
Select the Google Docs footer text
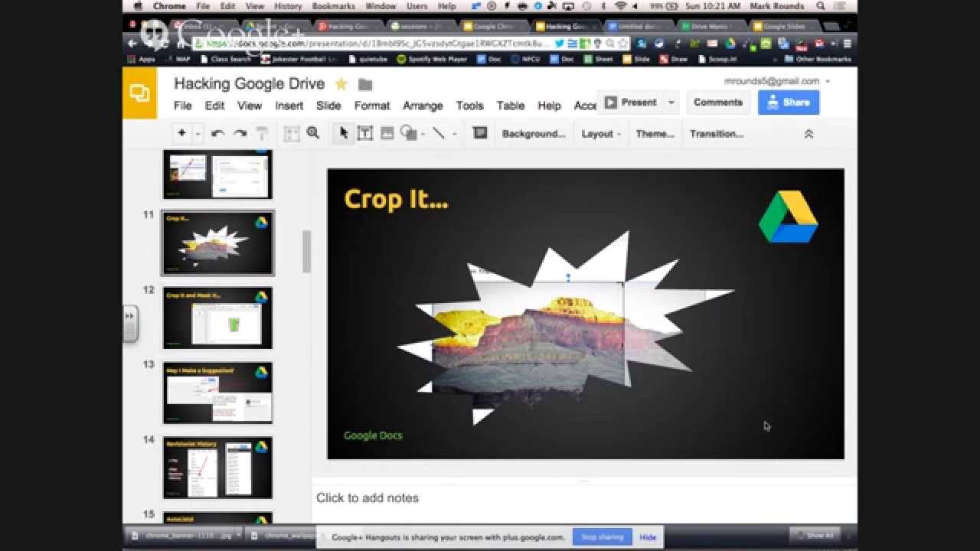point(373,435)
